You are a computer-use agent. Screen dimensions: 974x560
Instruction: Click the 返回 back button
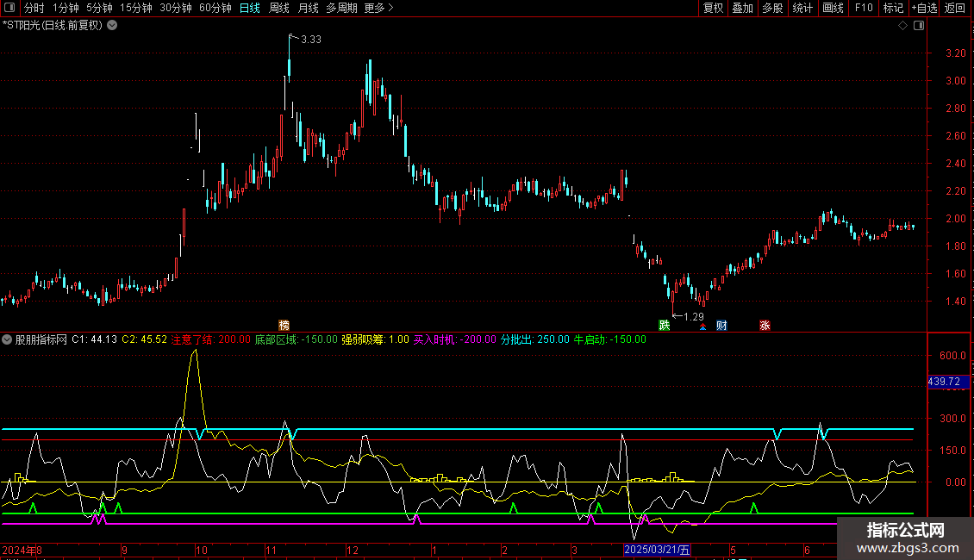pyautogui.click(x=955, y=8)
